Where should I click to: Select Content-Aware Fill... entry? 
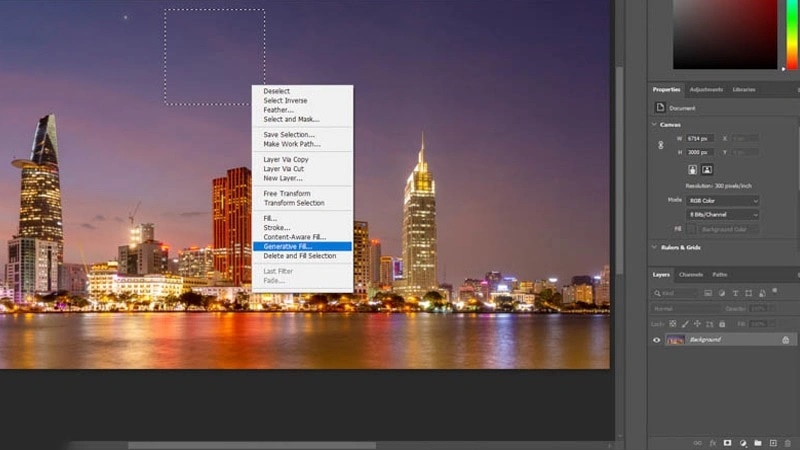click(294, 237)
